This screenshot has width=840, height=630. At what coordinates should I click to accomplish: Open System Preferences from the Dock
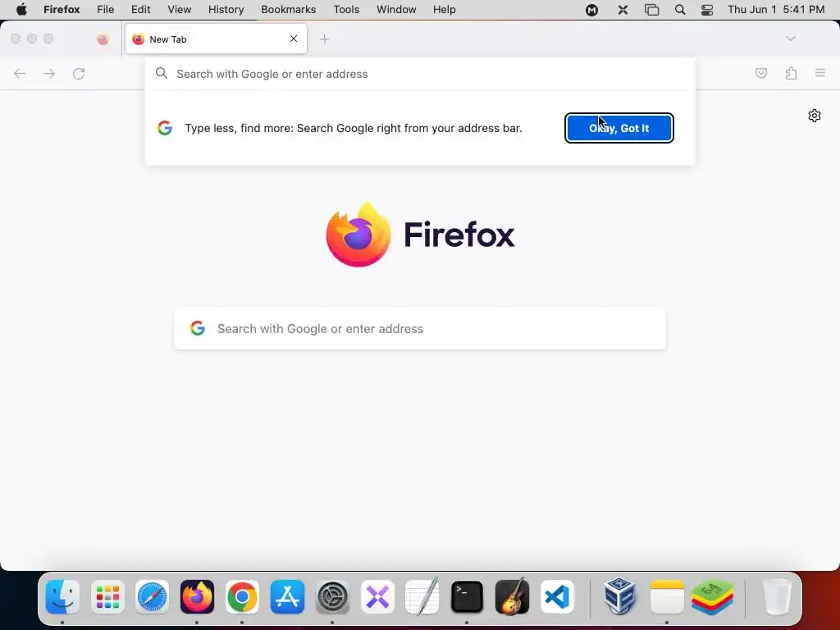point(332,596)
